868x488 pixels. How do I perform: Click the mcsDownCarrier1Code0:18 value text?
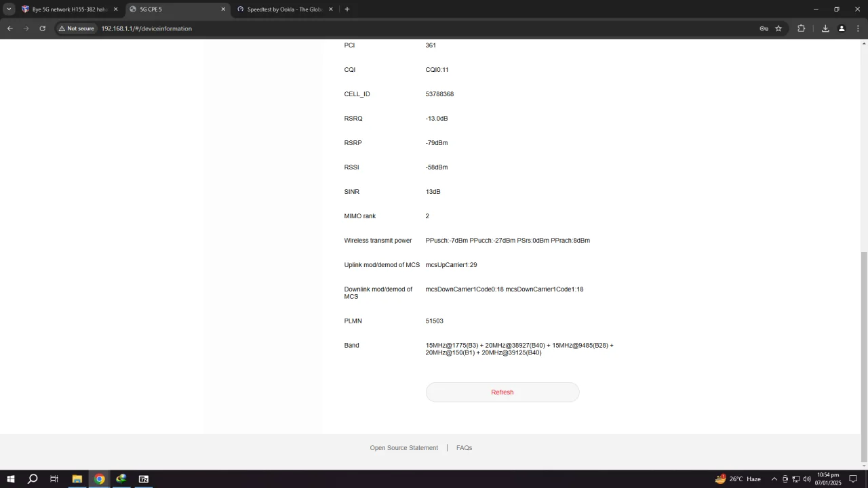tap(465, 289)
